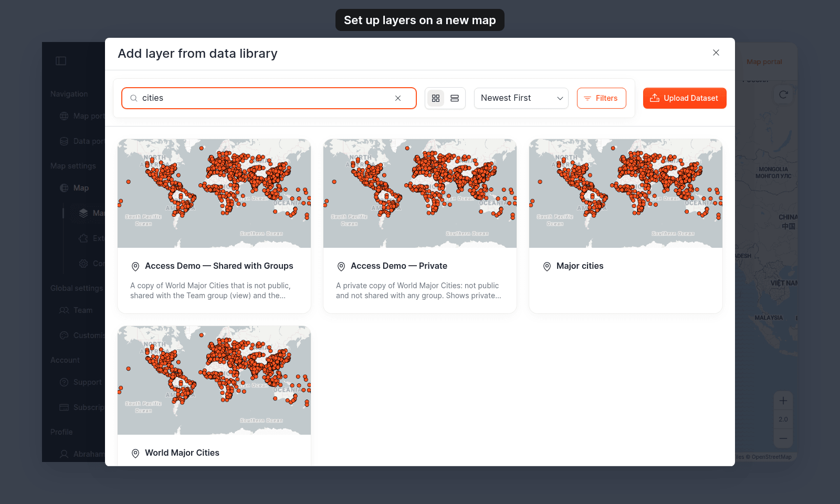Zoom in on the background map
The height and width of the screenshot is (504, 840).
[x=783, y=401]
